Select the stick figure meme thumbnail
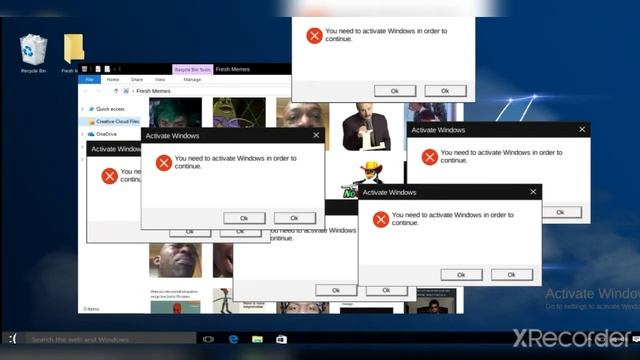 [x=224, y=301]
